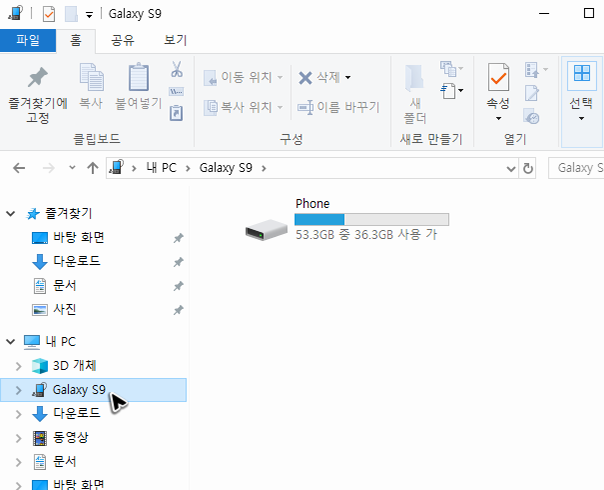
Task: Collapse the 즐겨찾기 tree section
Action: 11,213
